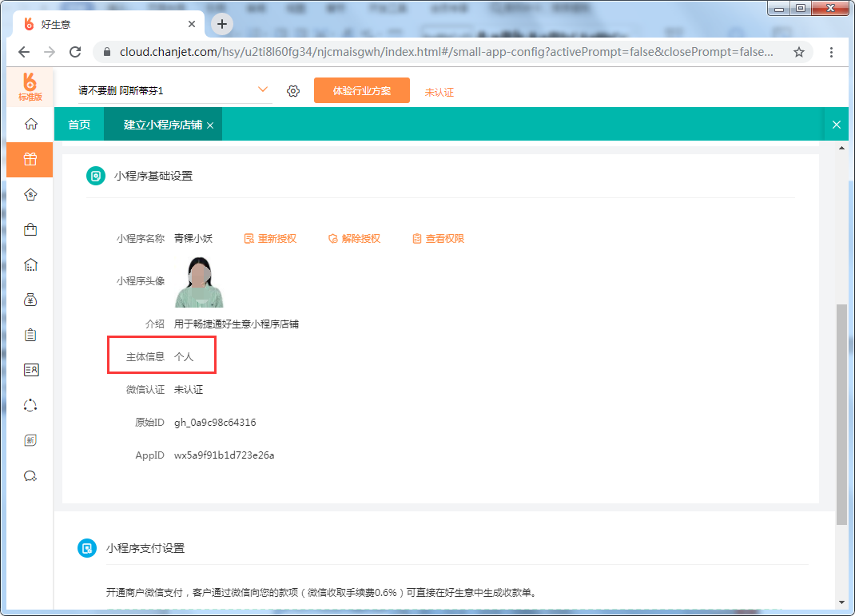Click 微信认证 status 未认证
Viewport: 855px width, 616px height.
tap(188, 389)
